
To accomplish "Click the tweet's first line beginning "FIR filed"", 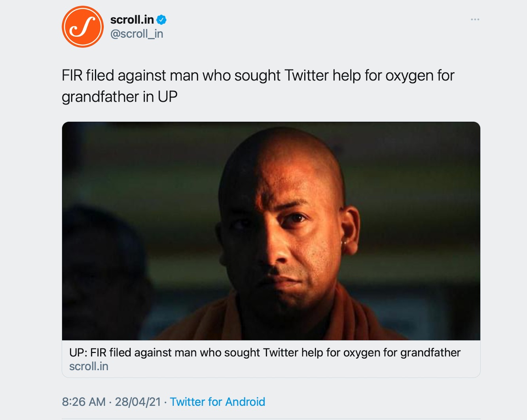I will click(258, 76).
